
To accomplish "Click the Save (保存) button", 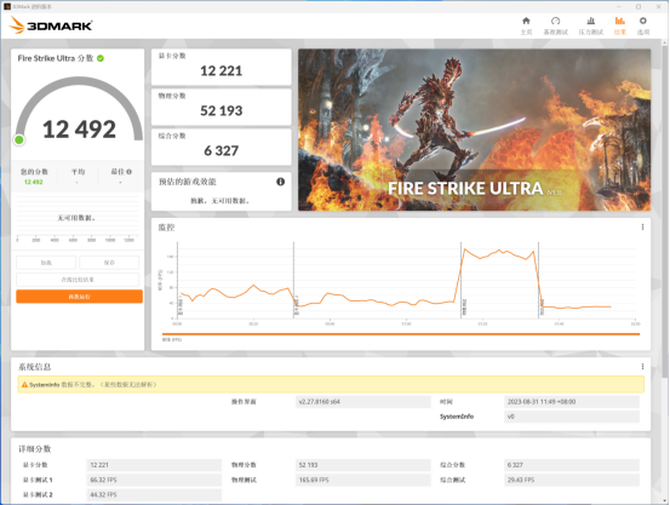I will [x=109, y=262].
